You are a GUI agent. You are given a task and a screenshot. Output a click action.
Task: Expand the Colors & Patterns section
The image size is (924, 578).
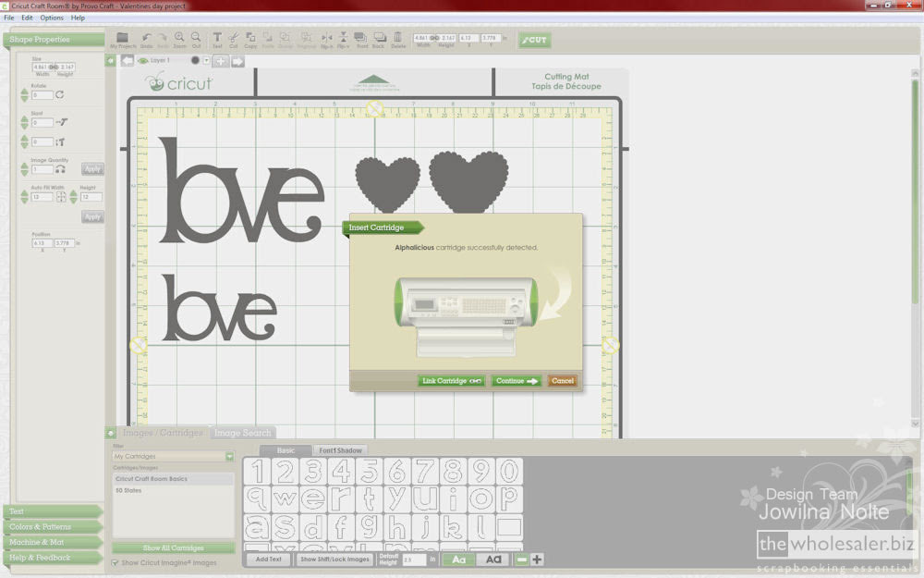[x=53, y=527]
